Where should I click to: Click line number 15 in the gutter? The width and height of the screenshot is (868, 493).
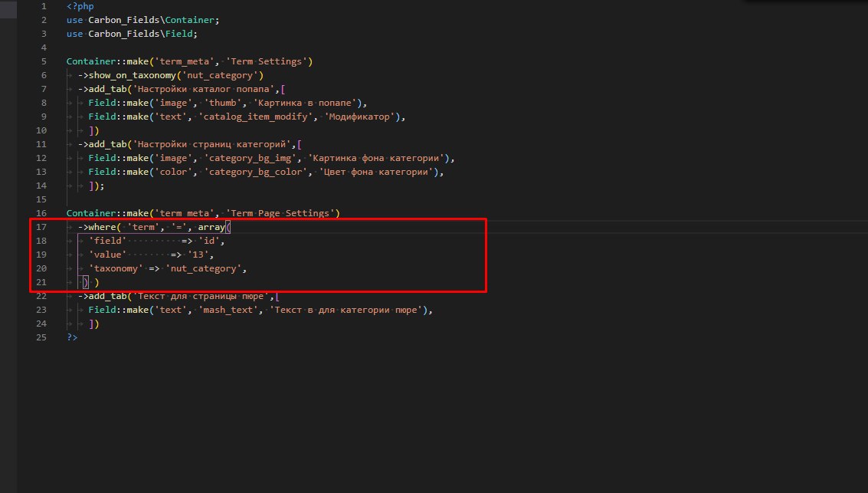pos(41,199)
